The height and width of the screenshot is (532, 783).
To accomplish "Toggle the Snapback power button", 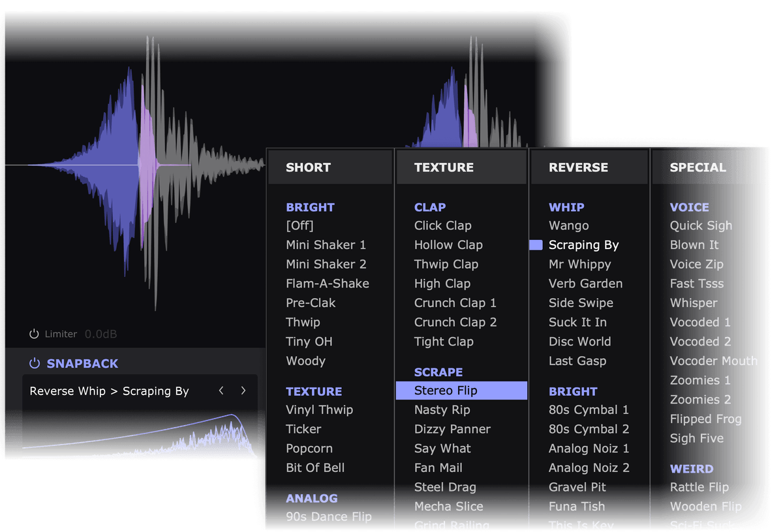I will (35, 364).
